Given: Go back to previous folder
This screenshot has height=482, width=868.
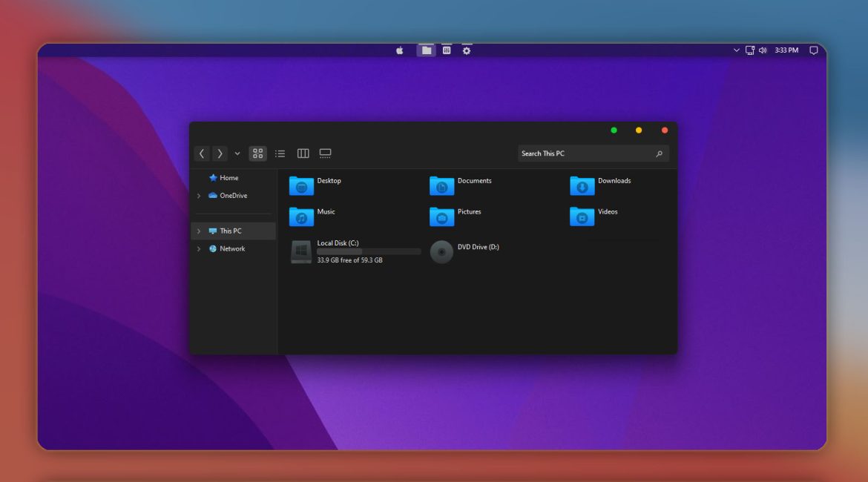Looking at the screenshot, I should (x=202, y=153).
